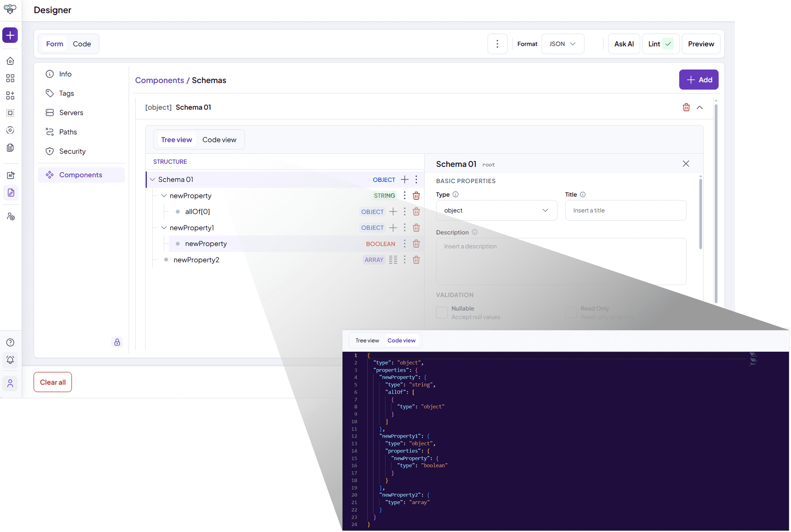Image resolution: width=791 pixels, height=532 pixels.
Task: Click the code editor minimap
Action: (x=753, y=359)
